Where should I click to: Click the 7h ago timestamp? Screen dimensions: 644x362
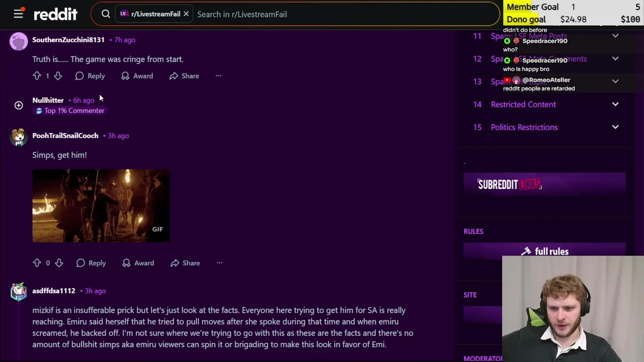pos(125,40)
